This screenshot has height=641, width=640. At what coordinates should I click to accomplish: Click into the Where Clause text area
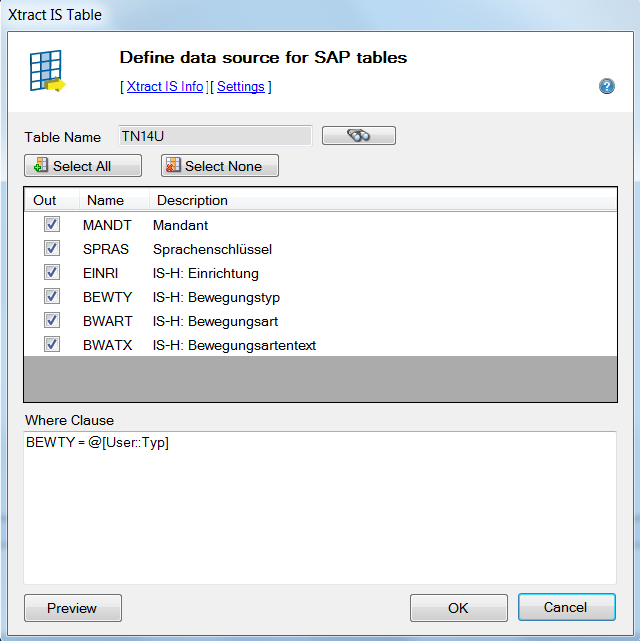[320, 508]
